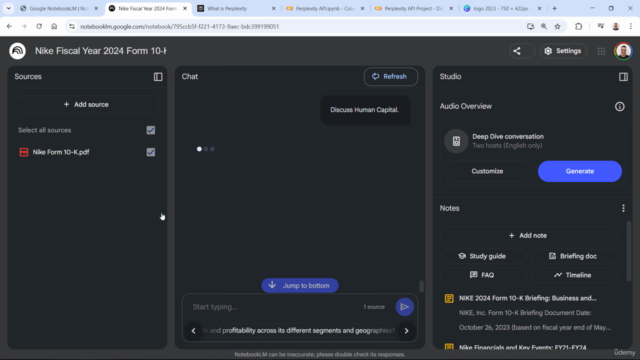Open browser extensions icon

(x=578, y=27)
